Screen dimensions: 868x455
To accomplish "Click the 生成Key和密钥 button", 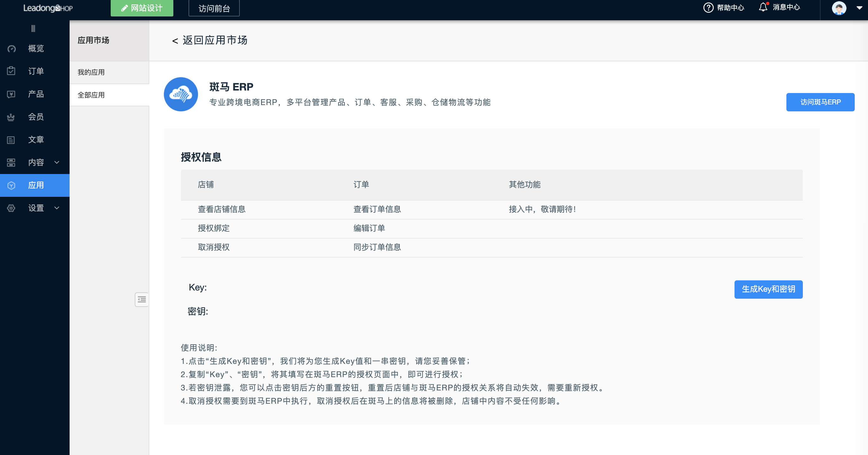I will [768, 289].
